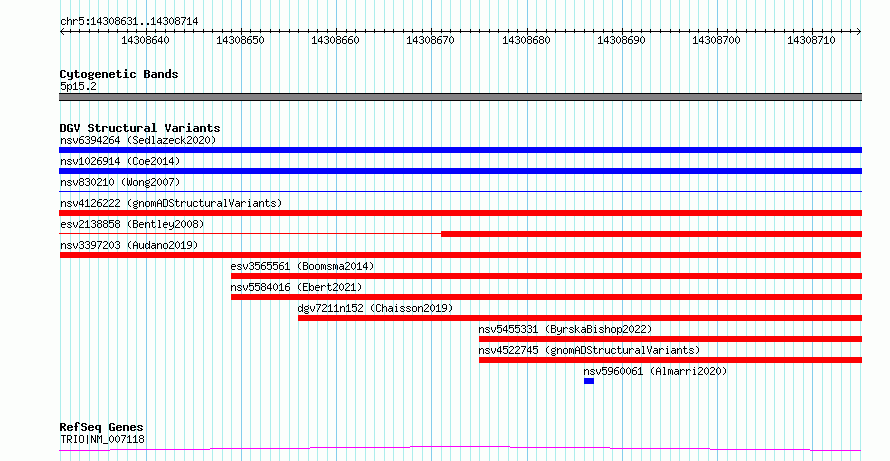Image resolution: width=890 pixels, height=461 pixels.
Task: Open the nsv830210 (Wong2007) label
Action: coord(120,182)
